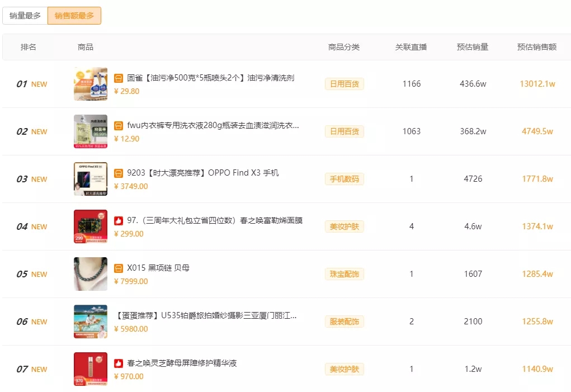Viewport: 571px width, 392px height.
Task: Click price ¥ 970.00
Action: coord(129,377)
